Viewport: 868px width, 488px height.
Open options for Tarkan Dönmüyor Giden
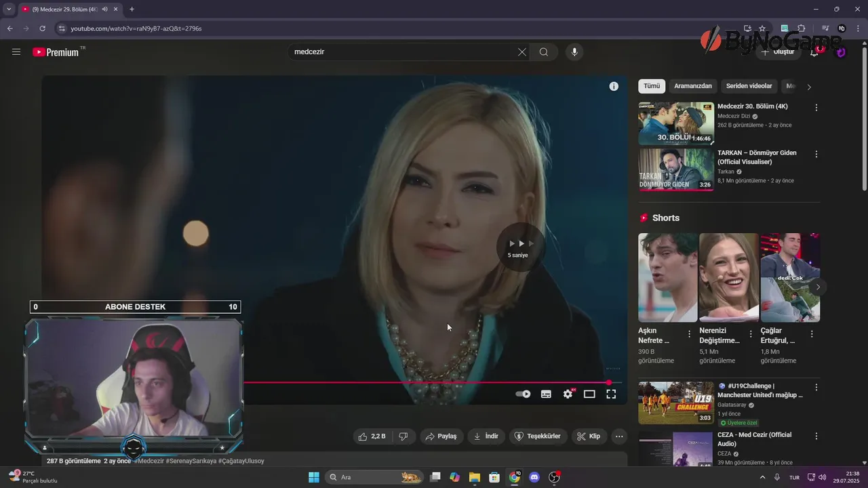click(816, 155)
